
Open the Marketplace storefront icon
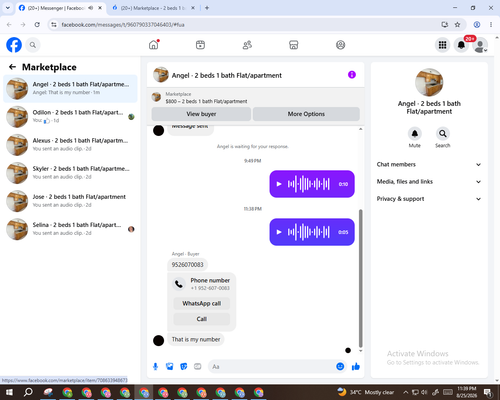[294, 45]
